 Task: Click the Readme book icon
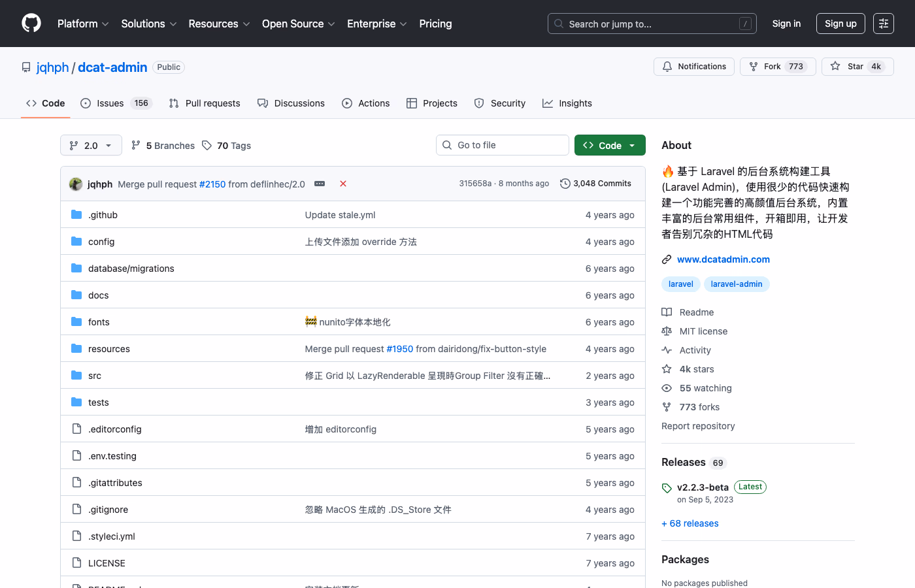667,312
